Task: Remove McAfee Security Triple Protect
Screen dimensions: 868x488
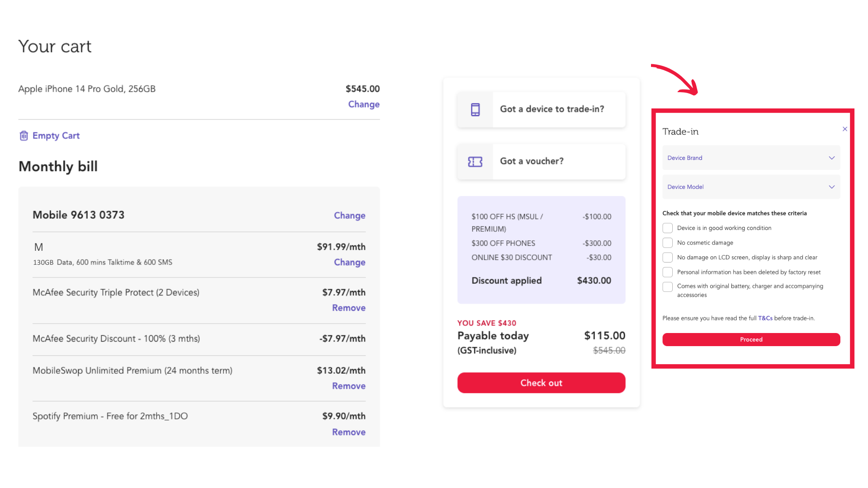Action: tap(349, 308)
